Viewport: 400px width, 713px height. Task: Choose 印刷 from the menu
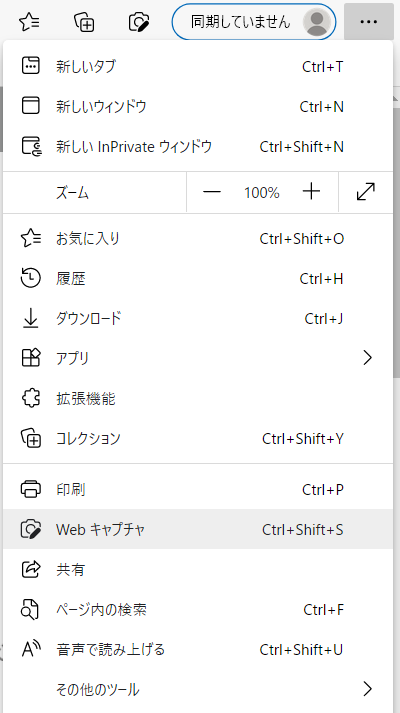click(x=198, y=489)
